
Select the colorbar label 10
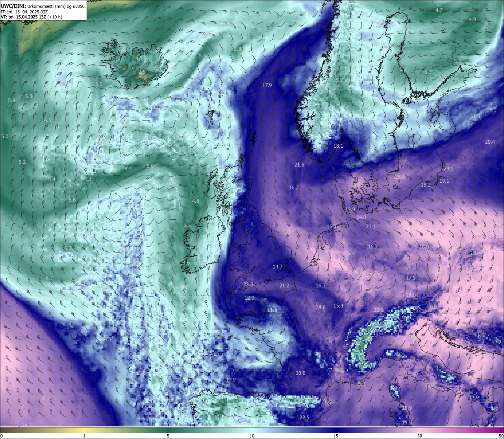252,436
